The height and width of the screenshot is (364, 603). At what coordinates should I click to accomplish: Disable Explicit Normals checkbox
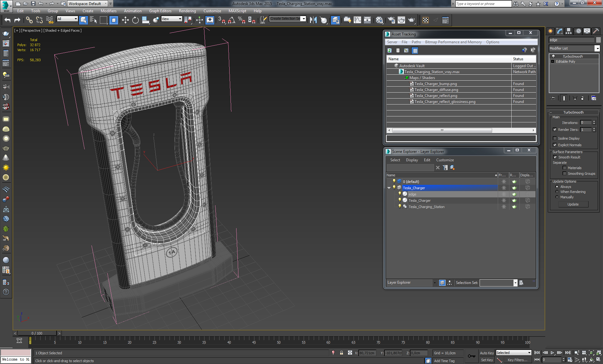click(x=555, y=145)
